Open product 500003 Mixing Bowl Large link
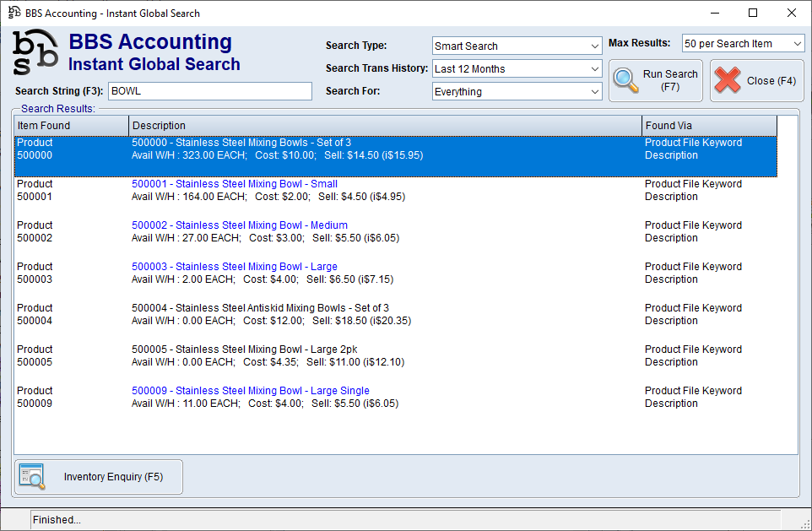The height and width of the screenshot is (531, 812). pos(235,267)
